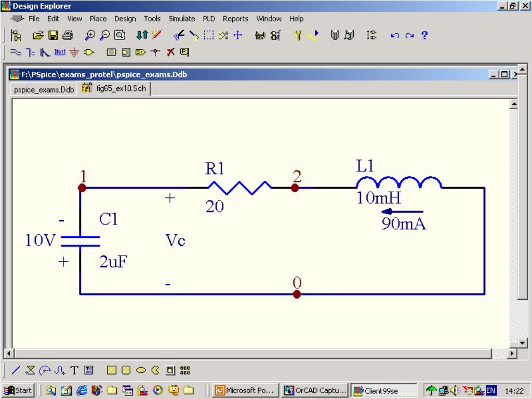The height and width of the screenshot is (399, 532).
Task: Select the Zoom In magnifier icon
Action: coord(90,35)
